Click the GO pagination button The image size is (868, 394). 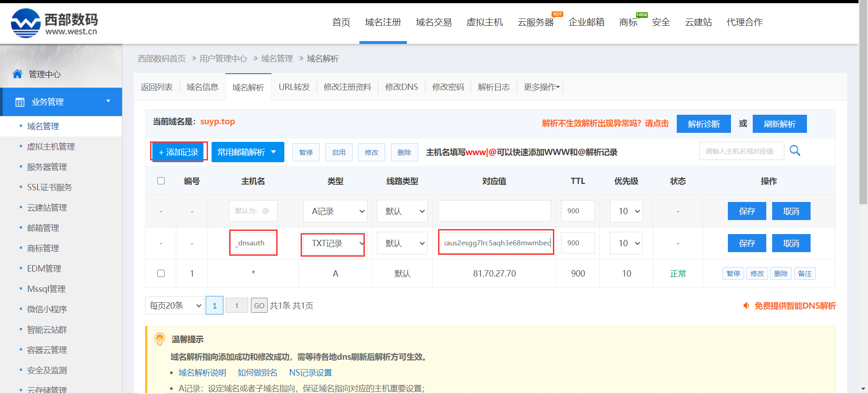[x=259, y=305]
